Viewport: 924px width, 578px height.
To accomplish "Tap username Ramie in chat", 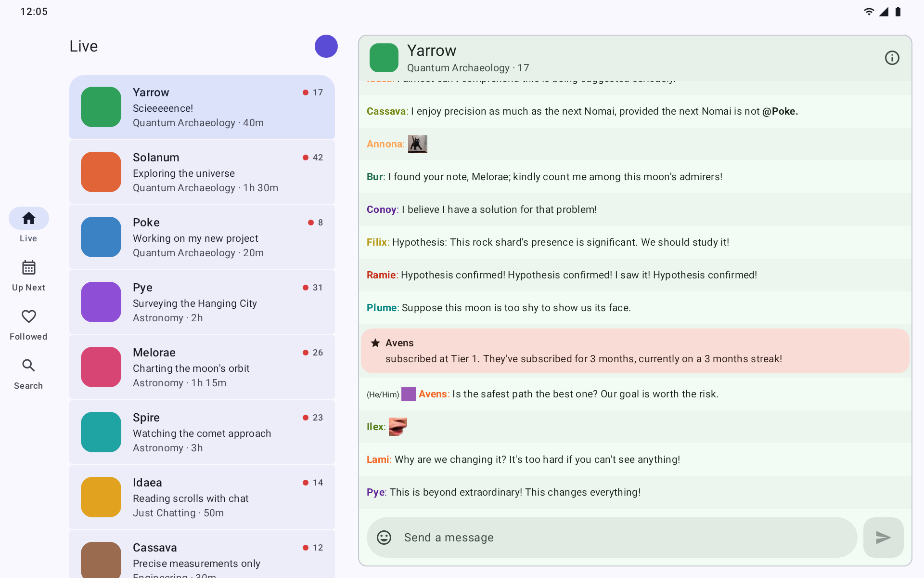I will 381,275.
